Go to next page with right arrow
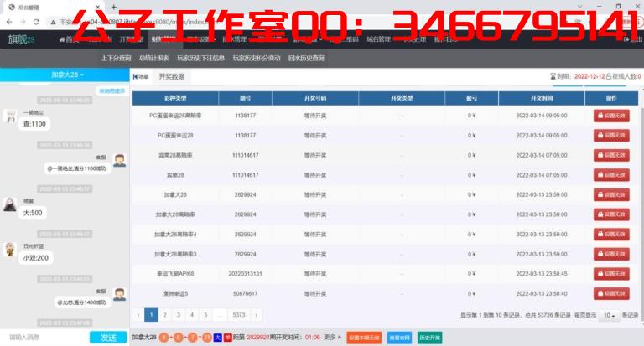644x346 pixels. 257,315
